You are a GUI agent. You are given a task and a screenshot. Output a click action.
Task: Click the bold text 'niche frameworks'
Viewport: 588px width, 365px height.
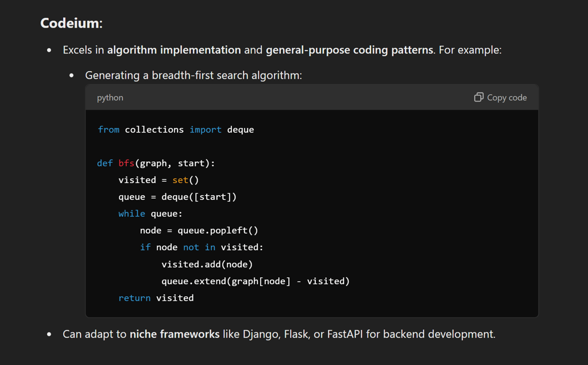(x=175, y=334)
